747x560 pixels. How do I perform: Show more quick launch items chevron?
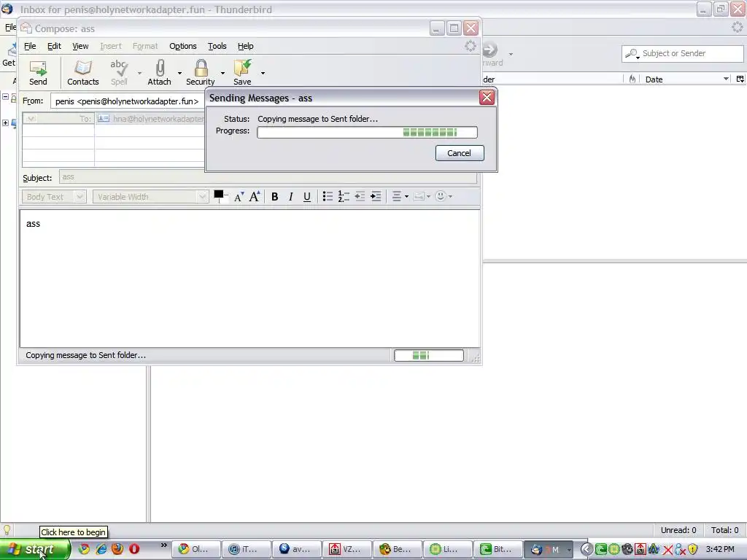click(x=164, y=545)
